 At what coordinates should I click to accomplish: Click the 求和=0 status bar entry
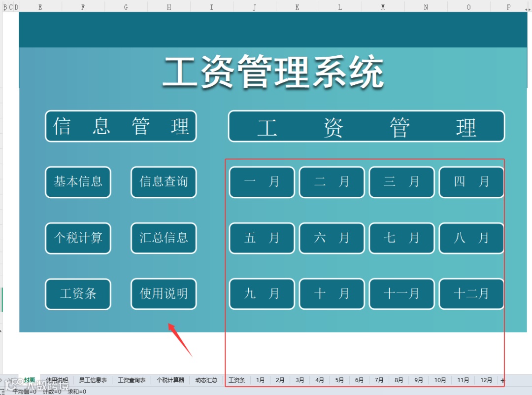[77, 392]
